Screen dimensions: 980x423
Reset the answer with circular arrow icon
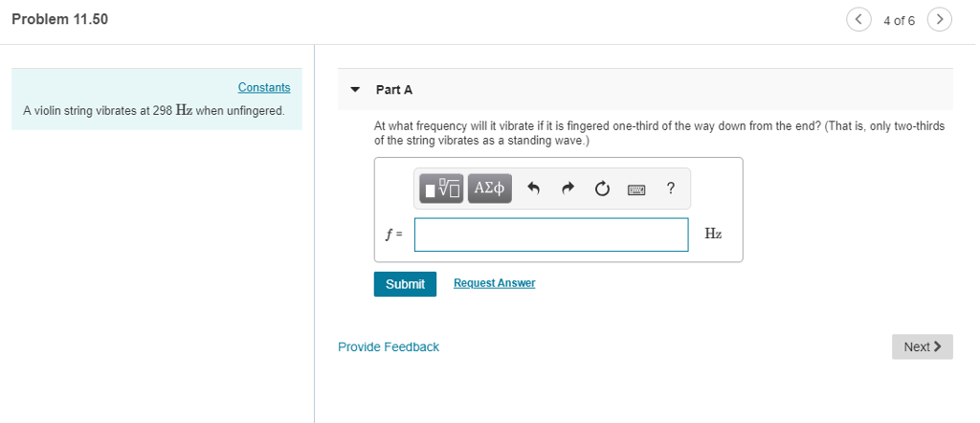(602, 189)
